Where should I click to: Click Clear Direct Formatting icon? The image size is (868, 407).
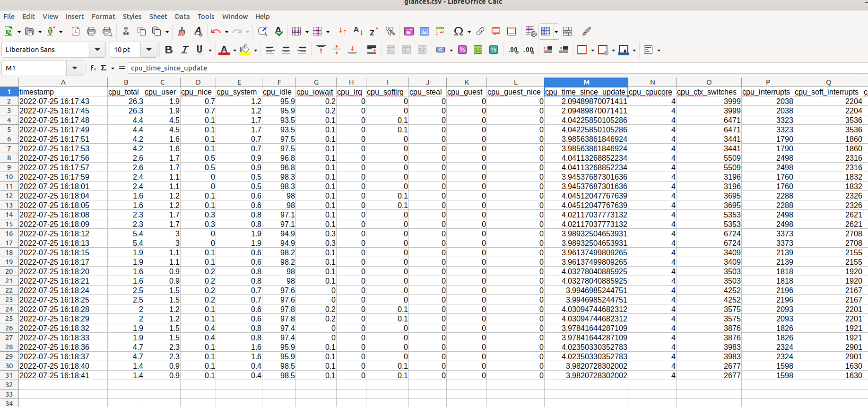coord(198,32)
